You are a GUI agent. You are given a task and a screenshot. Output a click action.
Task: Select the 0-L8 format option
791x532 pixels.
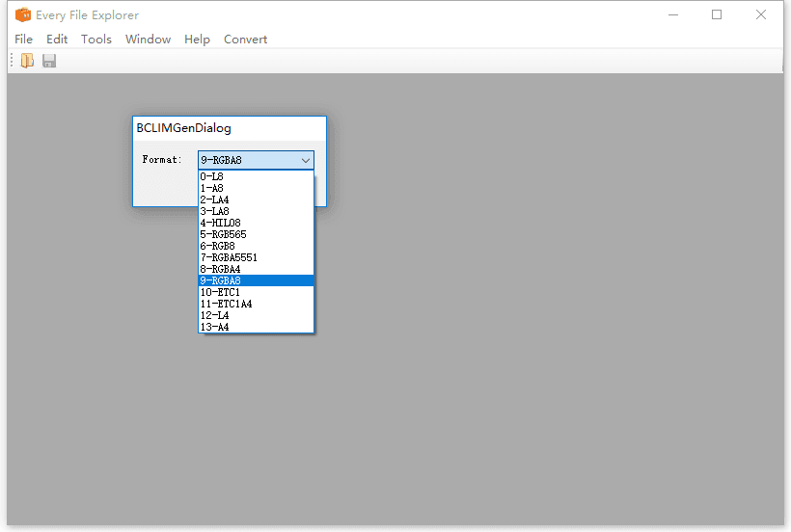pos(257,176)
